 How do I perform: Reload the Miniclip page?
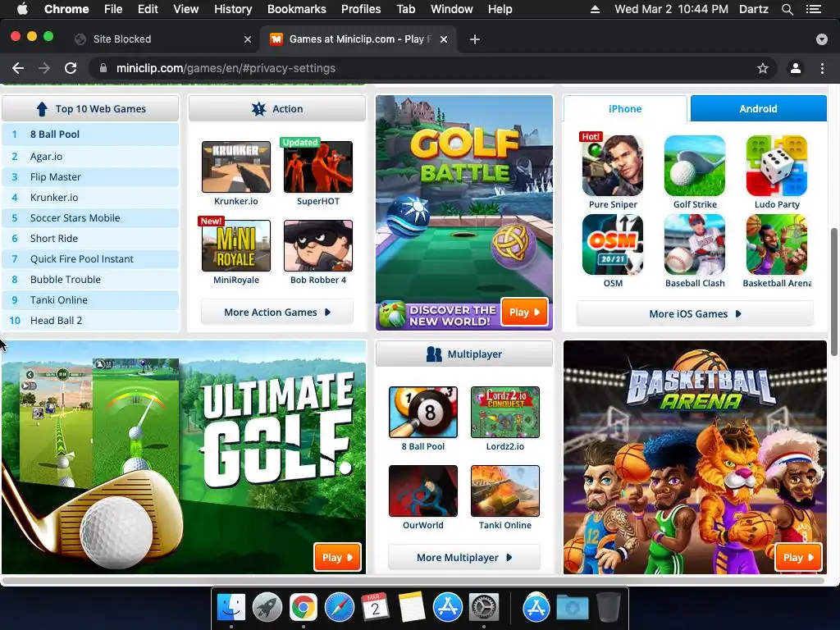click(x=71, y=68)
